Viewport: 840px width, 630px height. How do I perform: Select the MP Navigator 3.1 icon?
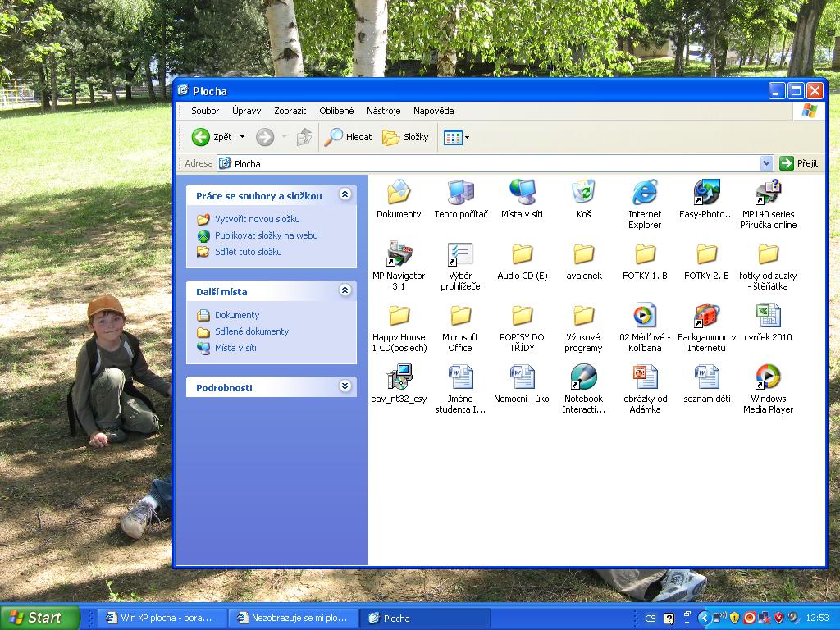pyautogui.click(x=399, y=254)
